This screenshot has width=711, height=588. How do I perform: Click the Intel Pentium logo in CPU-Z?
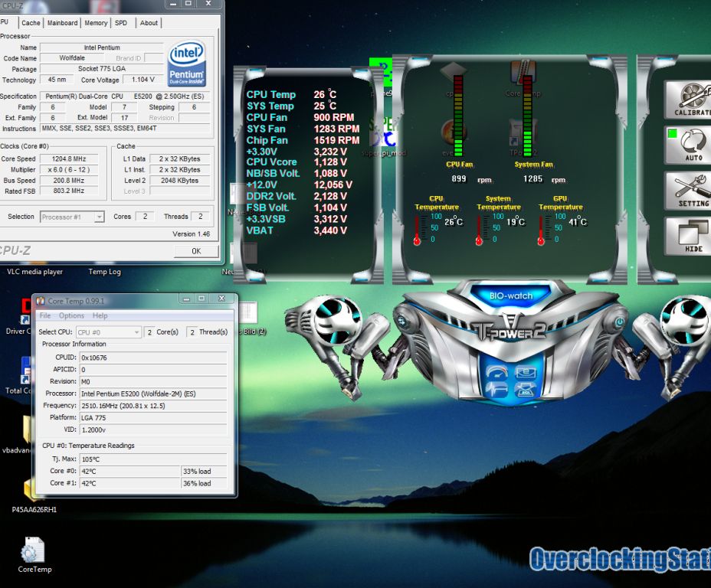[x=187, y=64]
